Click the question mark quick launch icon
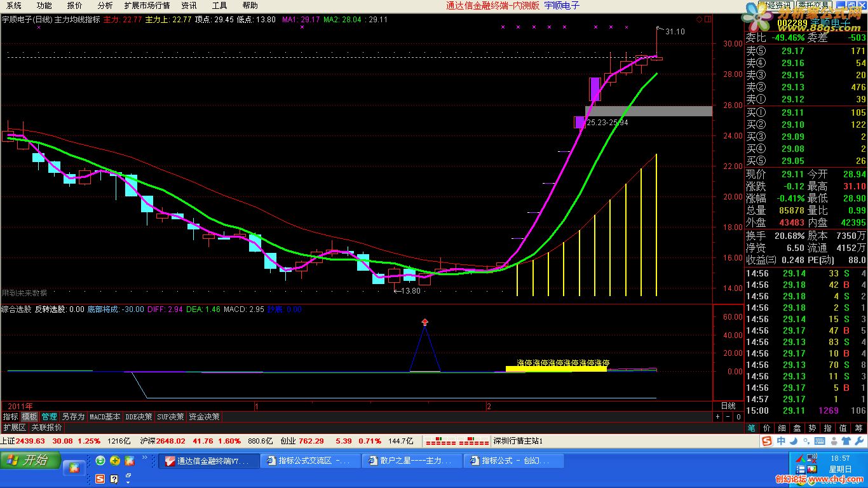Screen dimensions: 868x488 (115, 478)
